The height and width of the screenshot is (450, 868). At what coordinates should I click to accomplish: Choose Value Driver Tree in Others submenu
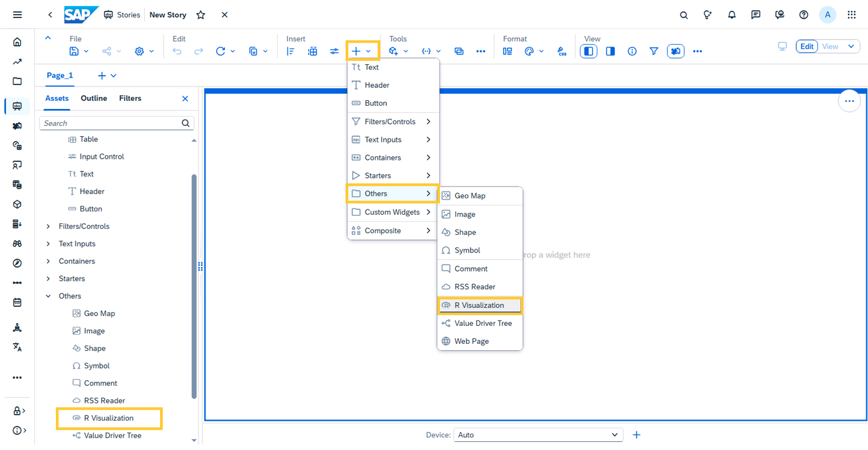point(480,323)
